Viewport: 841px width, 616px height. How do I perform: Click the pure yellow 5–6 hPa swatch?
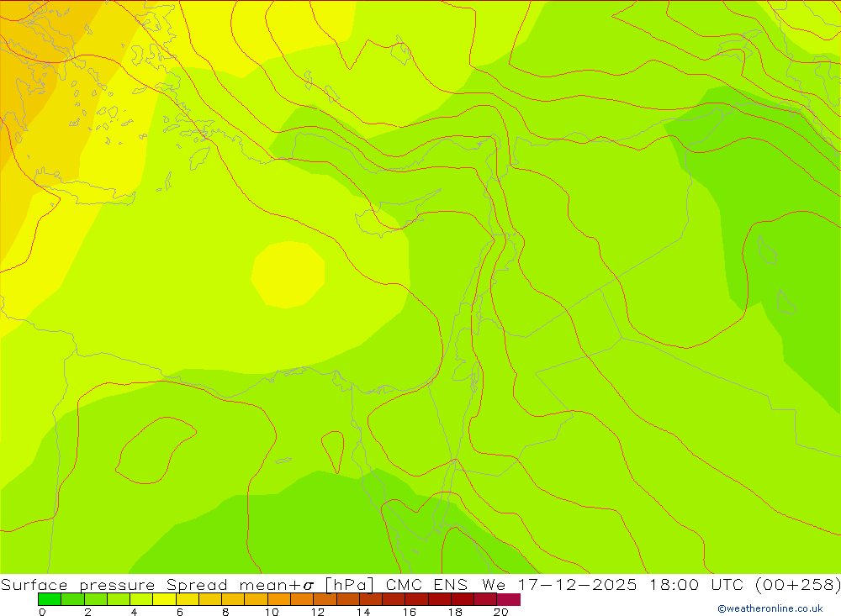pos(164,599)
